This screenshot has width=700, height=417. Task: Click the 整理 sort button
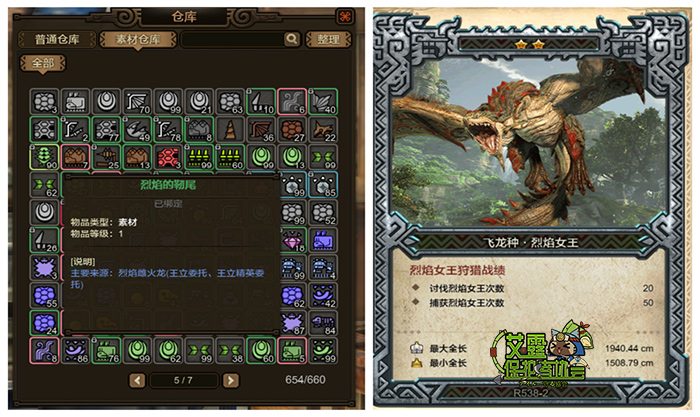click(x=329, y=39)
